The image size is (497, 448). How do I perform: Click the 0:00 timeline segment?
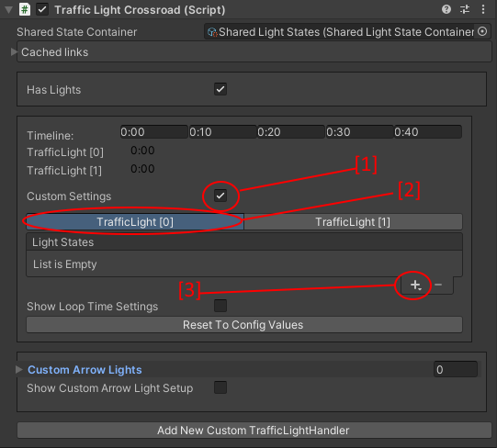pos(154,132)
